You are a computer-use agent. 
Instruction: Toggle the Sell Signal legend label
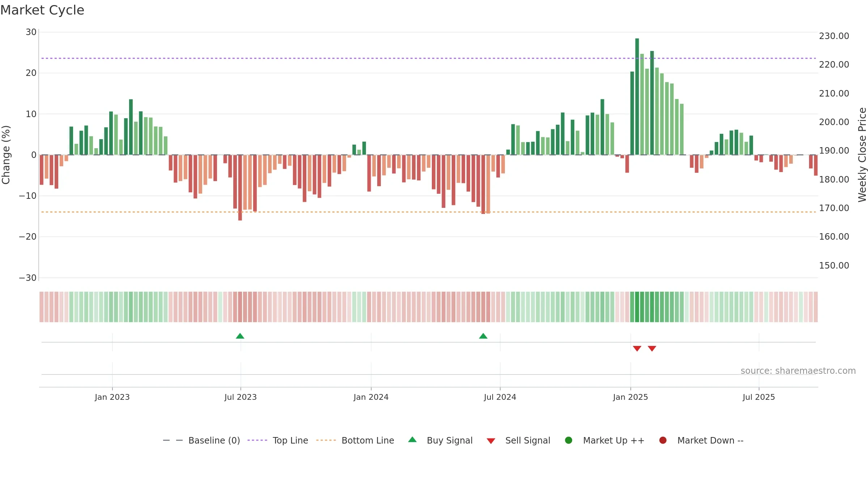(x=528, y=440)
